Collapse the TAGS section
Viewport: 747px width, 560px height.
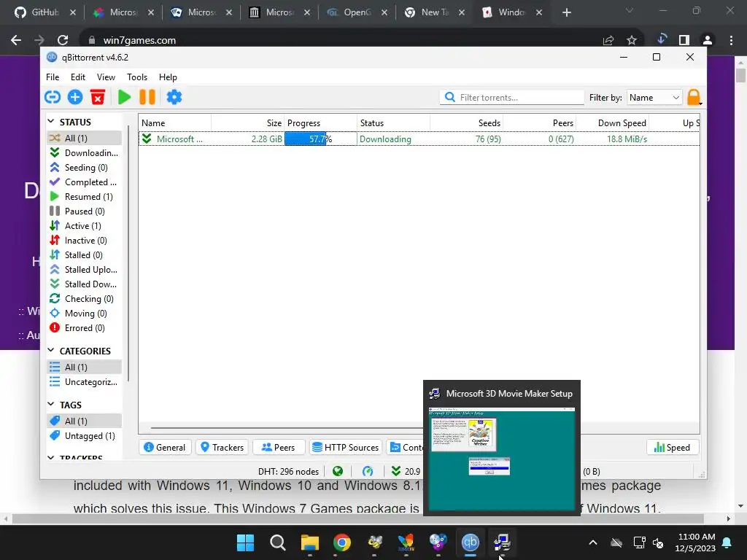(x=51, y=404)
